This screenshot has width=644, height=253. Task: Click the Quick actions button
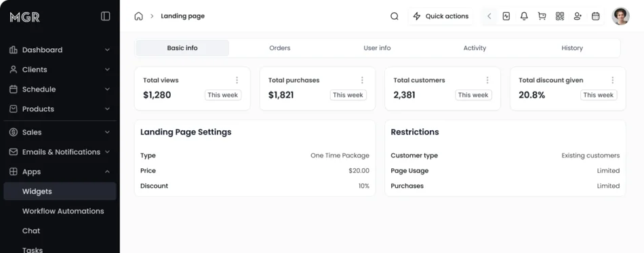tap(441, 16)
